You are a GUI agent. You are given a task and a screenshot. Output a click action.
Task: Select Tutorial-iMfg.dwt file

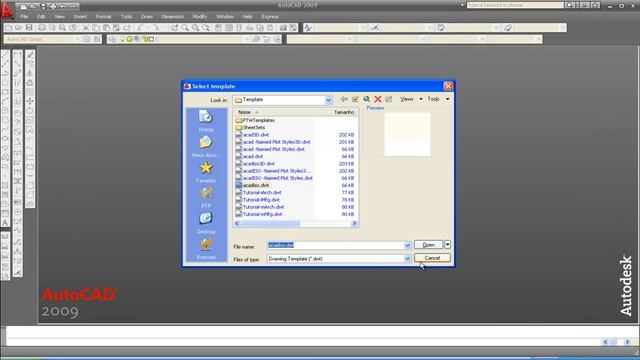click(258, 200)
